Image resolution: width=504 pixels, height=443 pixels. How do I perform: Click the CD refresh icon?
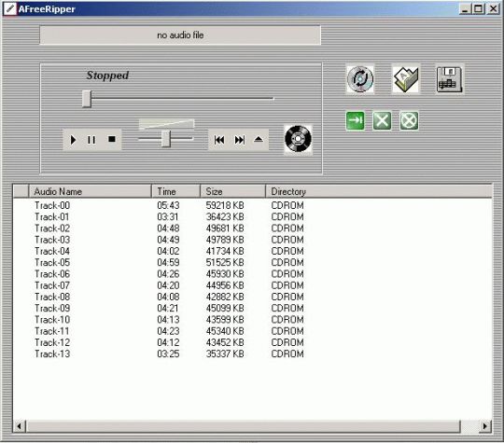coord(360,79)
